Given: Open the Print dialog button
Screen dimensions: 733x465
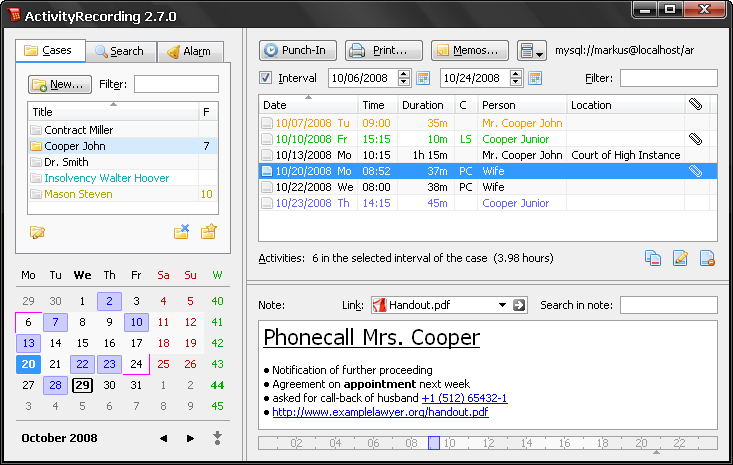Looking at the screenshot, I should click(383, 50).
